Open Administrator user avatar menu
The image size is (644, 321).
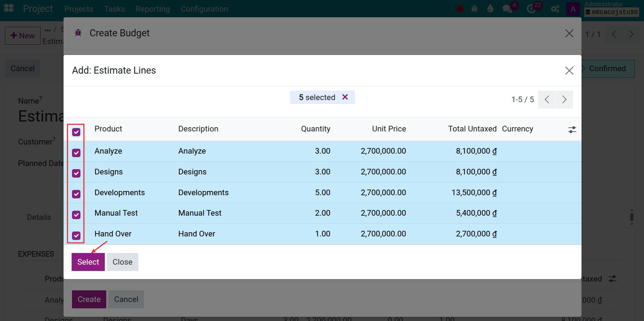coord(573,9)
